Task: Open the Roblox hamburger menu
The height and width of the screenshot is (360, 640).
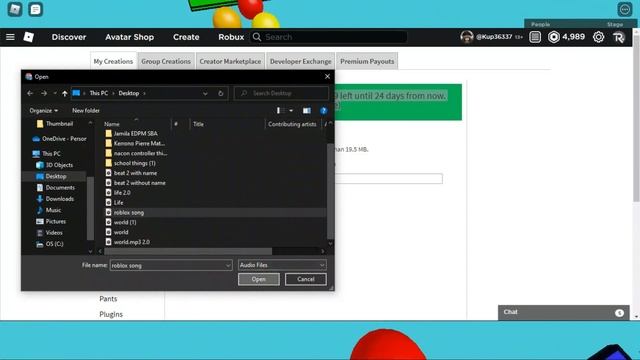Action: (x=10, y=37)
